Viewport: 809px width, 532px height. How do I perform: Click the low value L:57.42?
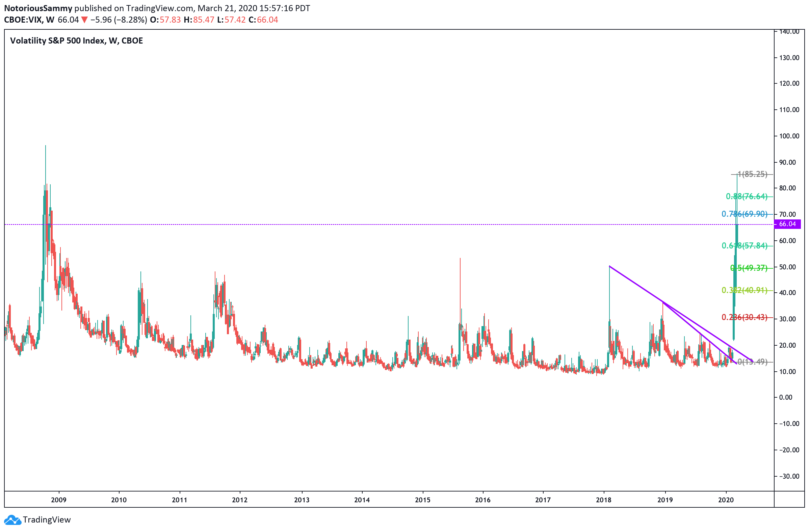pyautogui.click(x=231, y=20)
